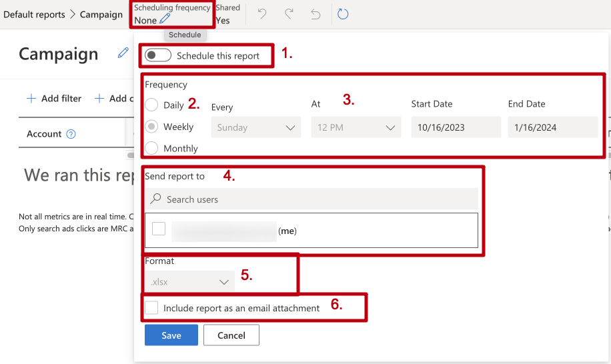Click the magnifier icon in Search users
611x364 pixels.
coord(156,199)
